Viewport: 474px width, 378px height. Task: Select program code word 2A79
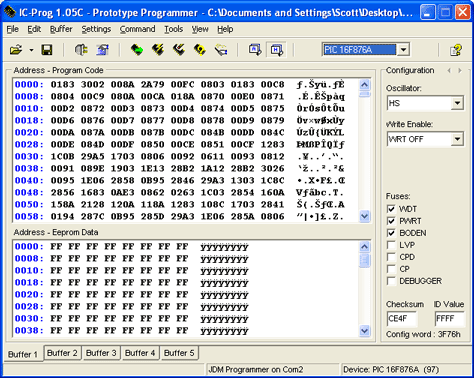click(152, 85)
